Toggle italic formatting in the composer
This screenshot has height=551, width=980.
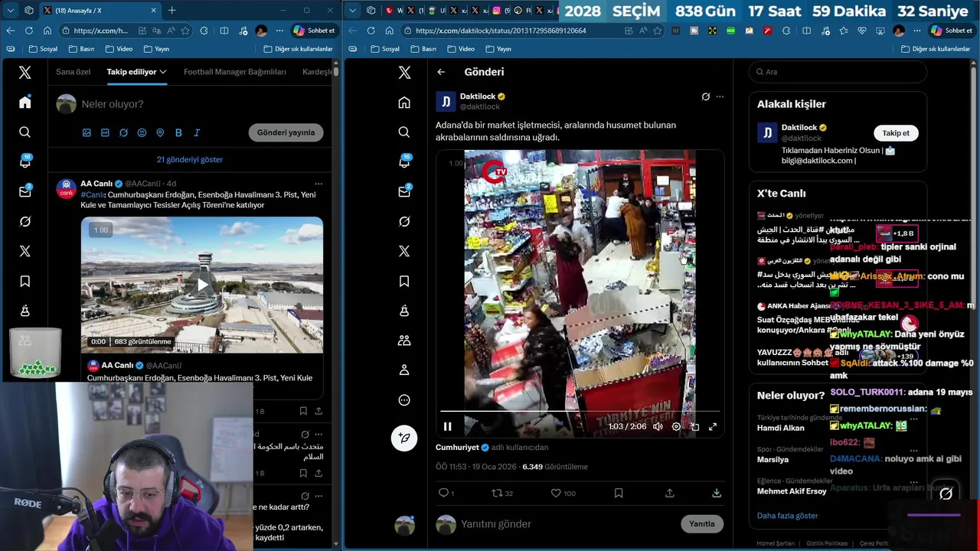point(197,132)
